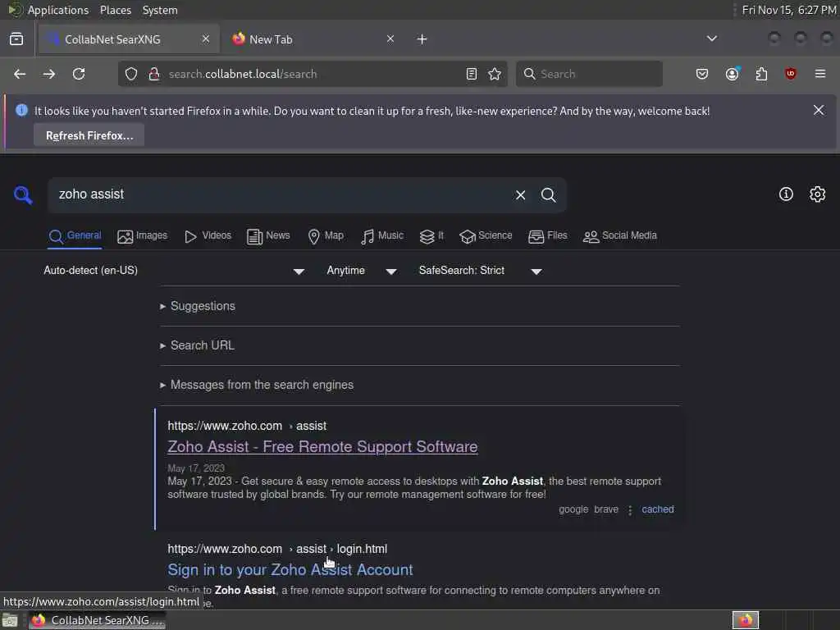This screenshot has height=630, width=840.
Task: Focus the zoho assist search query field
Action: 279,194
